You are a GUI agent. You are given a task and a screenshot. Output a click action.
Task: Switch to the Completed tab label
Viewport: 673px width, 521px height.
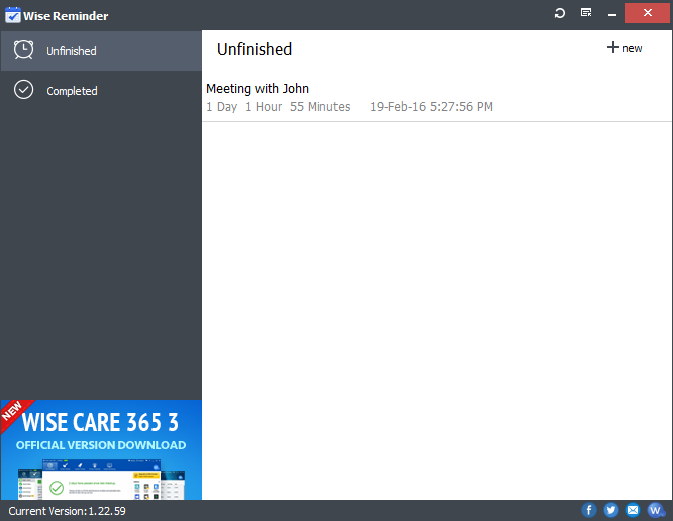click(72, 91)
